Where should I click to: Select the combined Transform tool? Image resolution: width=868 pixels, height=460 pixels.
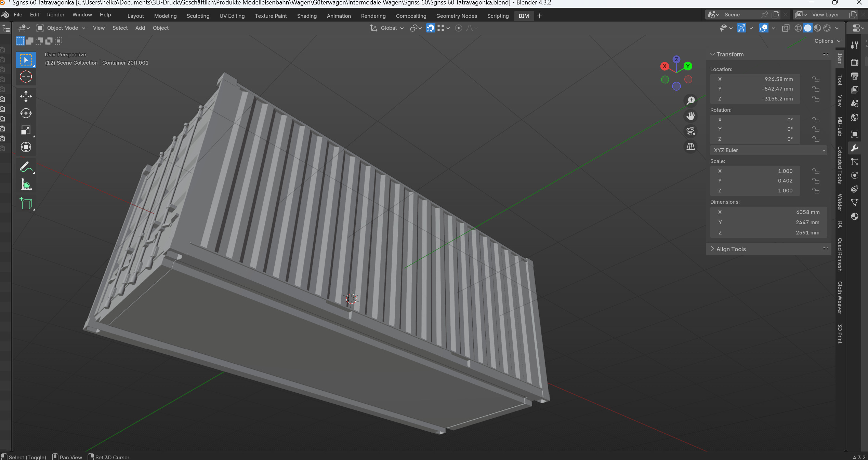(26, 147)
